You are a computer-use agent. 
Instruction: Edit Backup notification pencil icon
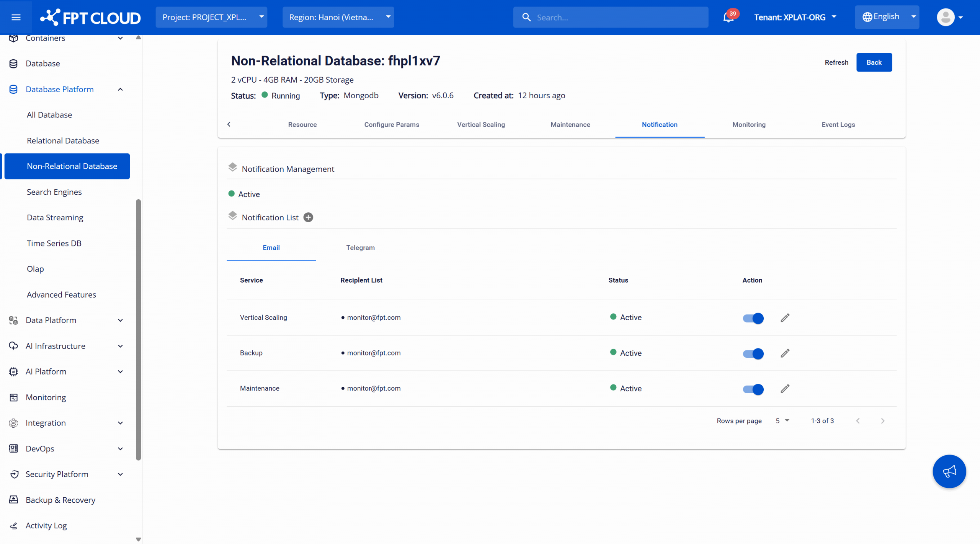point(785,353)
